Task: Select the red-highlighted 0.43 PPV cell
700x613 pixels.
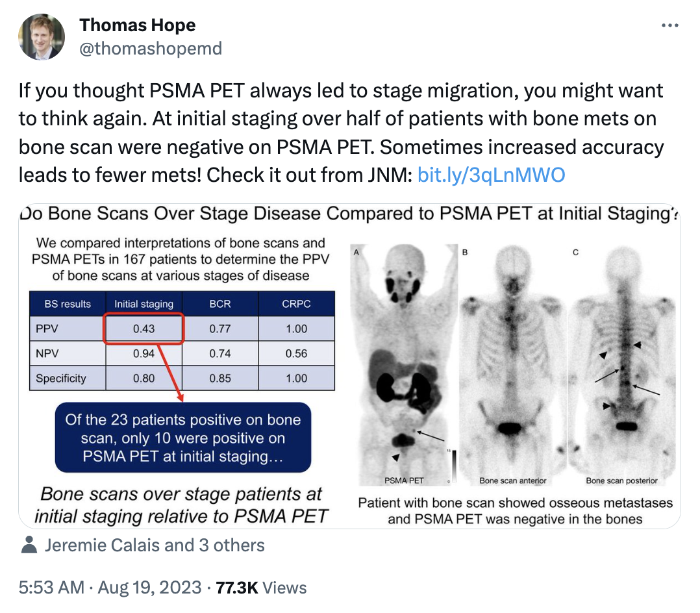Action: [x=144, y=328]
